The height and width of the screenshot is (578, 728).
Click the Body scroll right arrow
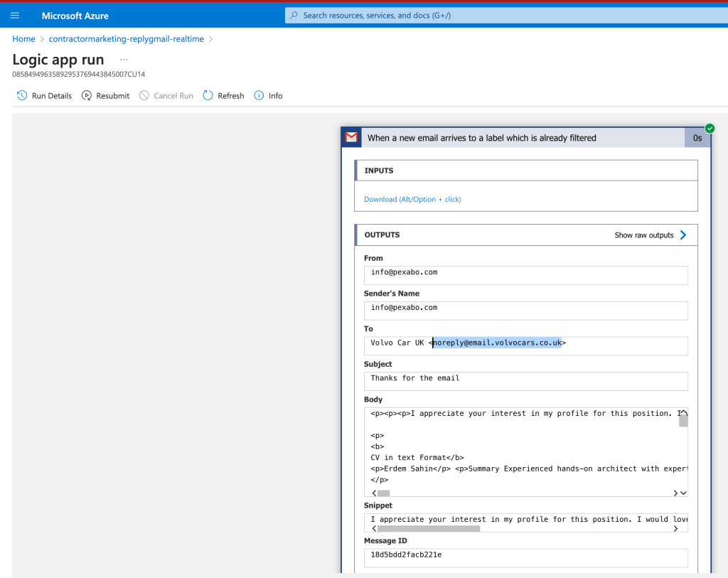pos(675,493)
